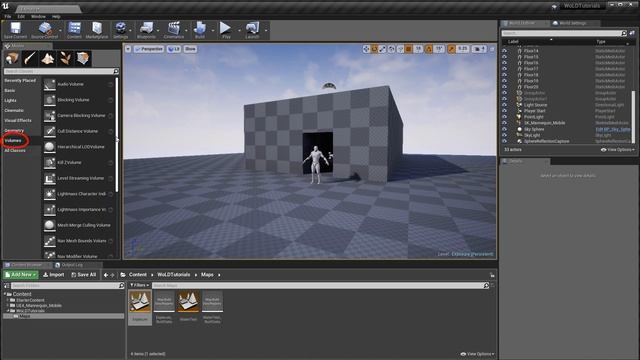The image size is (640, 360).
Task: Click the Import button
Action: [x=54, y=275]
